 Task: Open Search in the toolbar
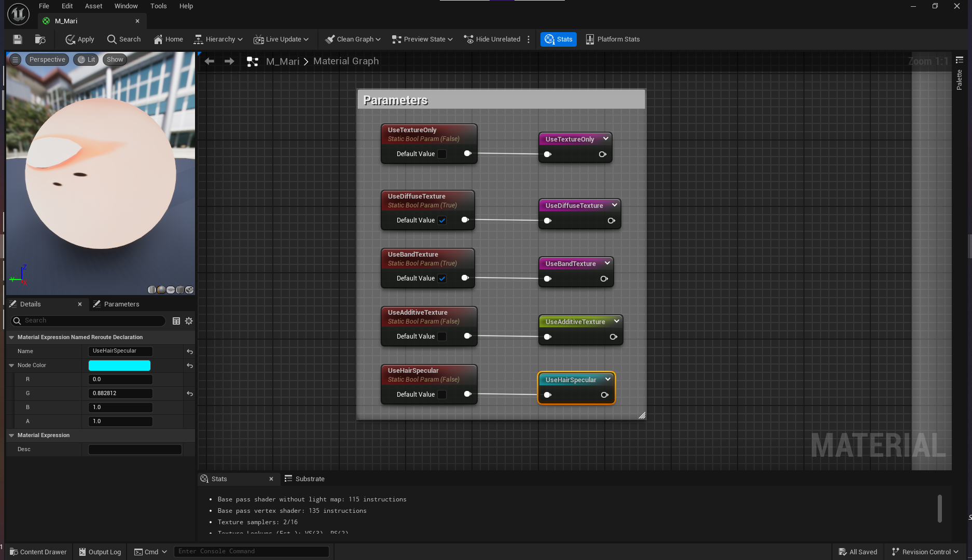(123, 39)
